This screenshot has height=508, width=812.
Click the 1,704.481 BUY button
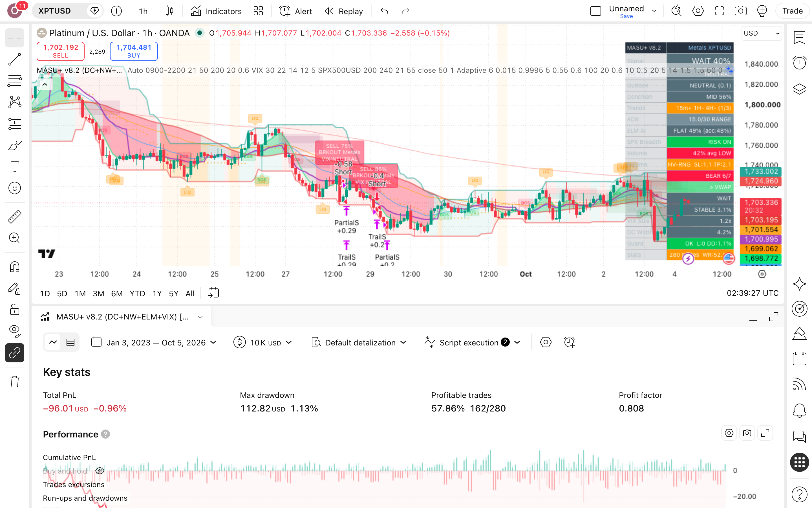[134, 51]
